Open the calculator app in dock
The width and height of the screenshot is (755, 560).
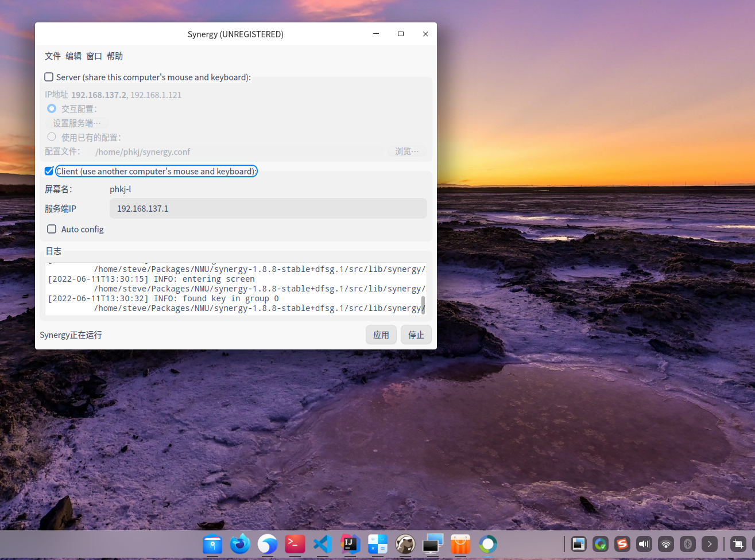click(378, 544)
